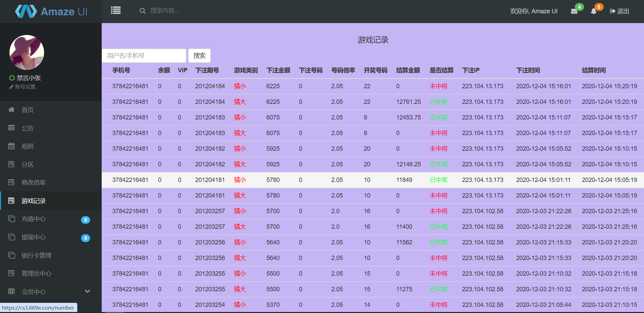Click the 游戏类别 column header
This screenshot has height=313, width=644.
coord(246,70)
